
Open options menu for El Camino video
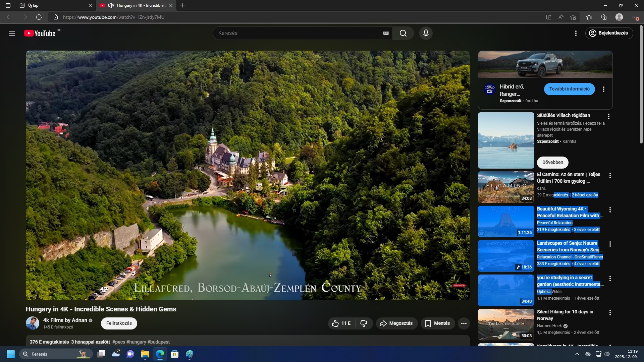(x=610, y=175)
